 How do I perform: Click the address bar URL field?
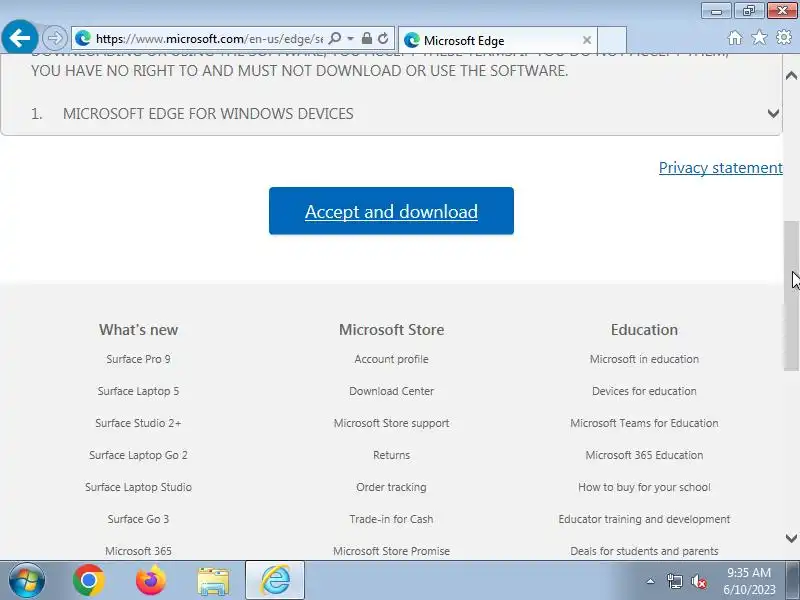tap(209, 38)
